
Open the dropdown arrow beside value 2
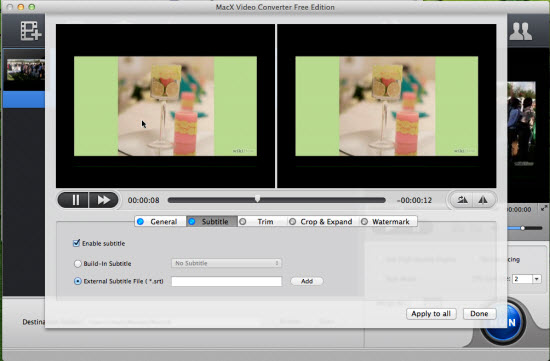[x=536, y=279]
